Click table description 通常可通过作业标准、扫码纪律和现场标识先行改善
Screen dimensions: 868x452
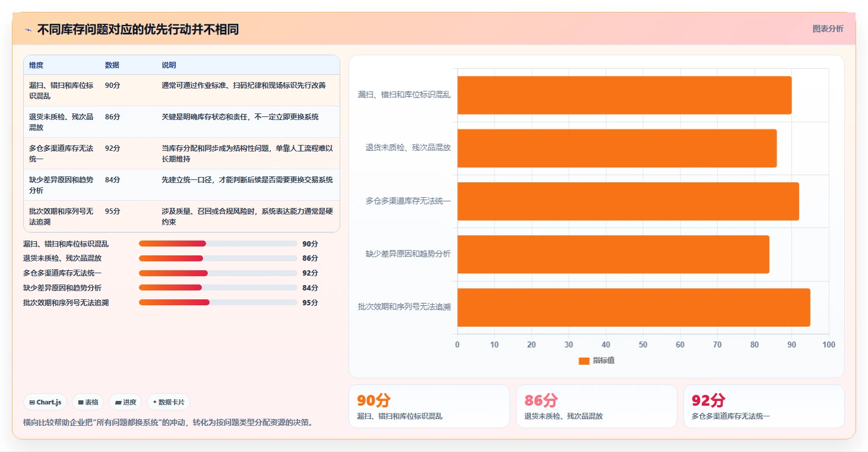(x=243, y=86)
